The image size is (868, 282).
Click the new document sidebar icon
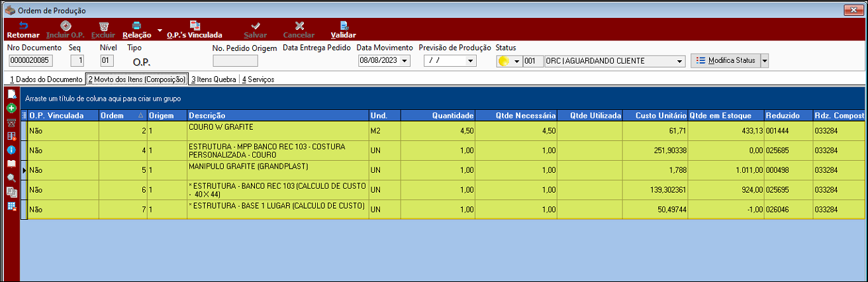click(11, 94)
